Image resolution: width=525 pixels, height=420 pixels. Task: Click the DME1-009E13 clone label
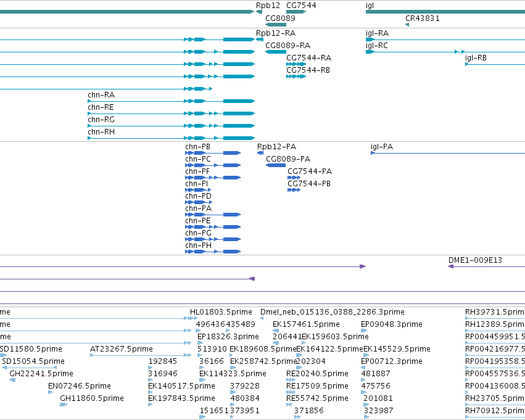[475, 260]
